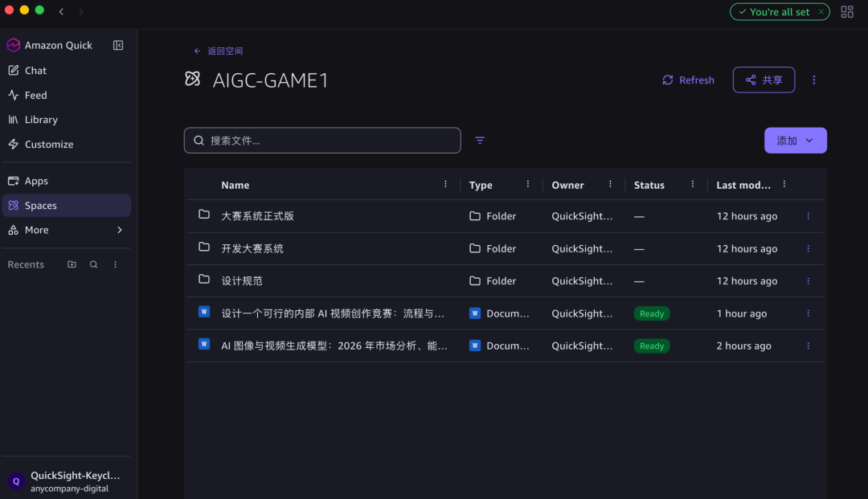This screenshot has height=499, width=868.
Task: Click the 返回空间 back link
Action: coord(218,51)
